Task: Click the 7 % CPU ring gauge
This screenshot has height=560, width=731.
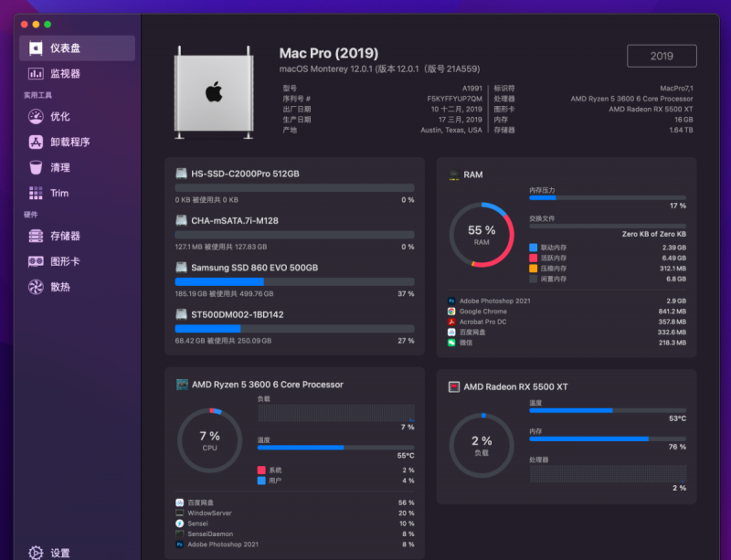Action: tap(210, 440)
